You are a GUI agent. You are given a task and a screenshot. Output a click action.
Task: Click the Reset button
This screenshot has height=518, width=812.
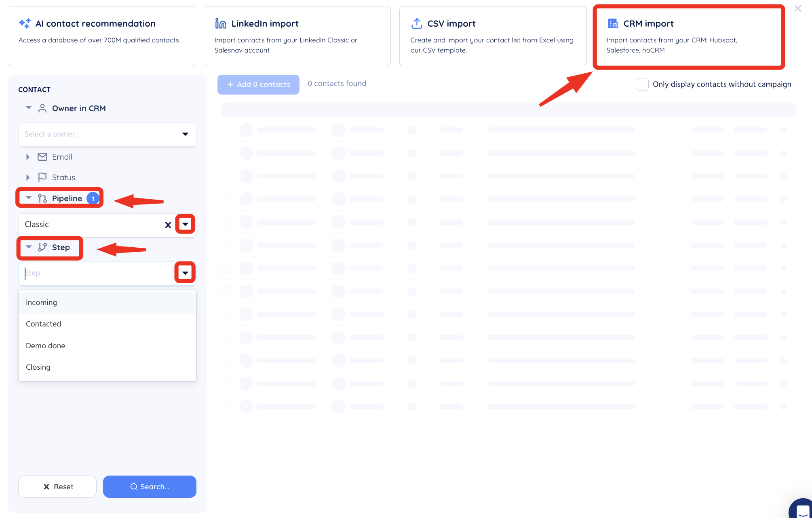pyautogui.click(x=57, y=487)
